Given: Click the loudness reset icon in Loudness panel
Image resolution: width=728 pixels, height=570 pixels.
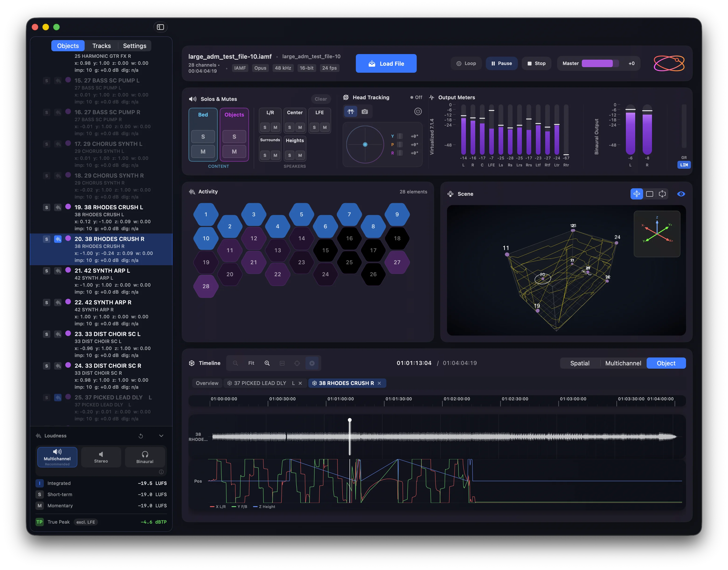Looking at the screenshot, I should pos(141,436).
